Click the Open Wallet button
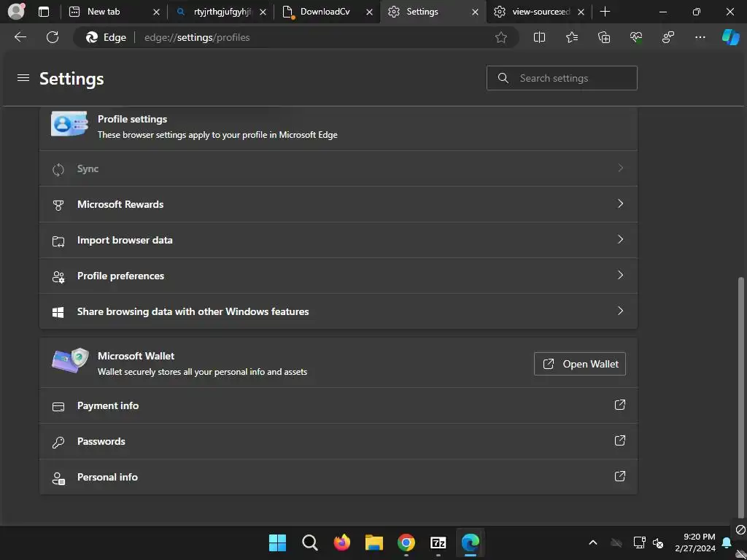 coord(580,364)
